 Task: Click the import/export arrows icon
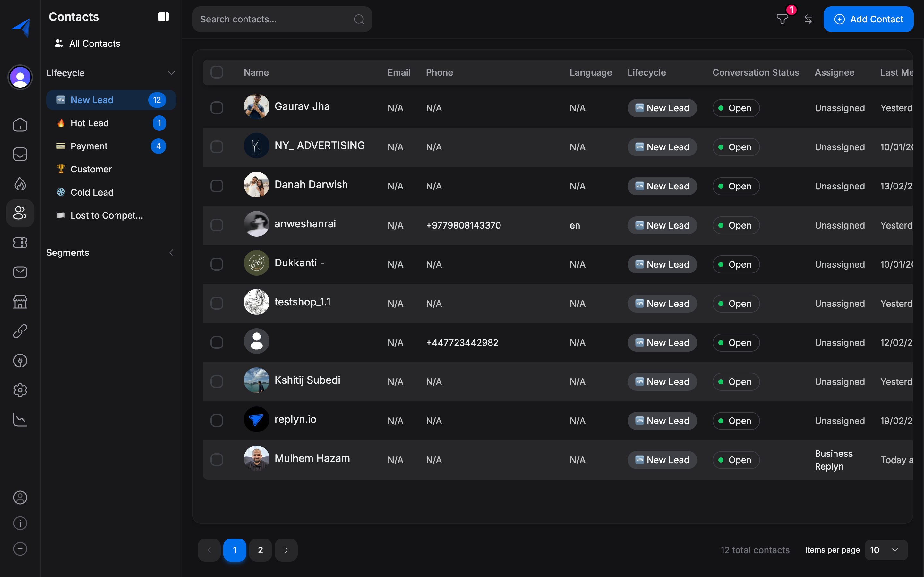tap(808, 19)
